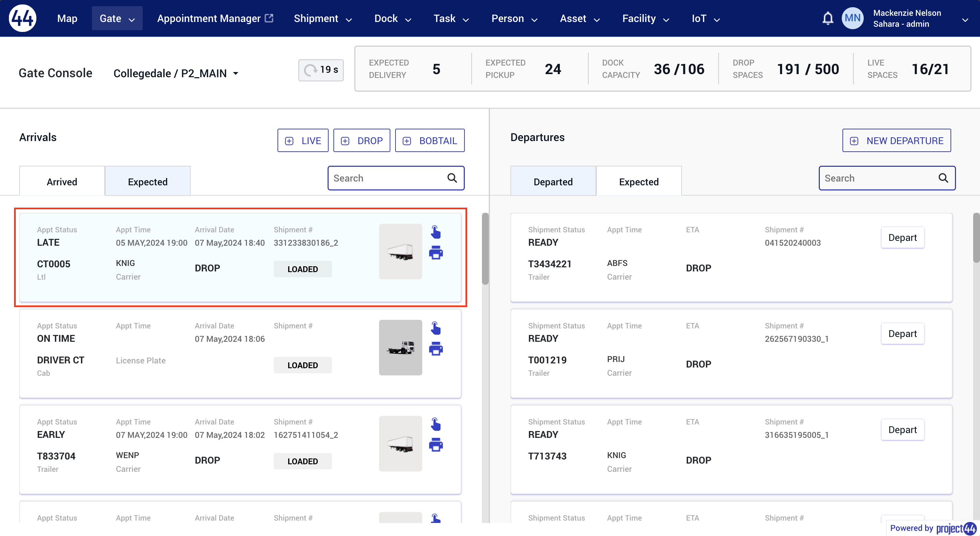Viewport: 980px width, 536px height.
Task: Expand the Asset menu
Action: (579, 18)
